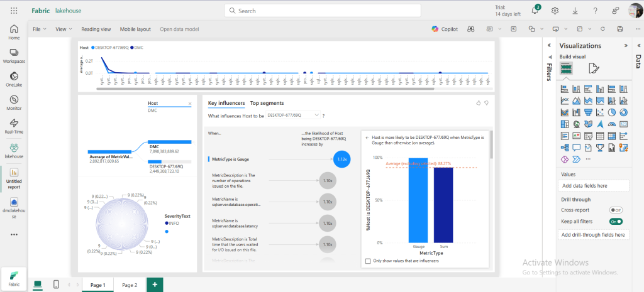Open Real-Time hub in sidebar

pos(14,126)
